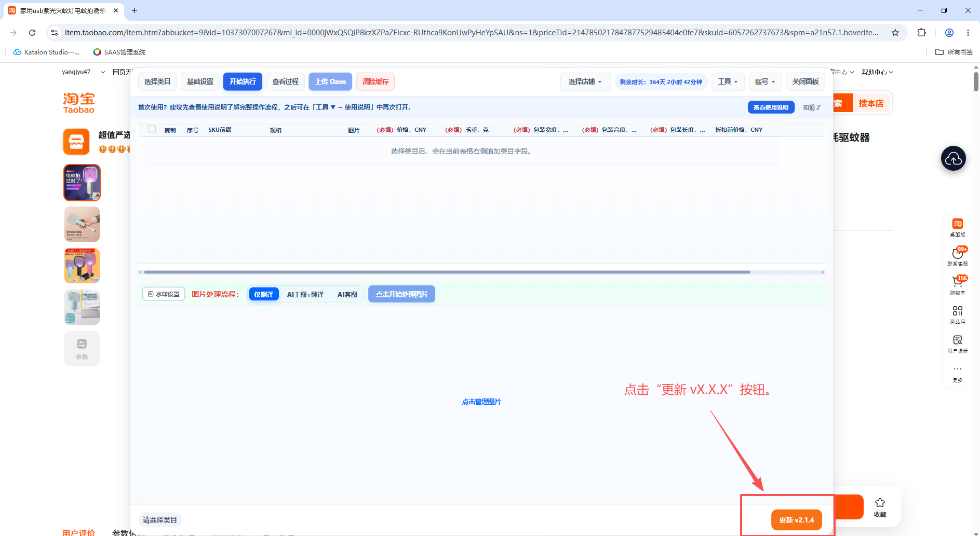Open the shopping cart sidebar icon
Image resolution: width=980 pixels, height=536 pixels.
click(958, 285)
